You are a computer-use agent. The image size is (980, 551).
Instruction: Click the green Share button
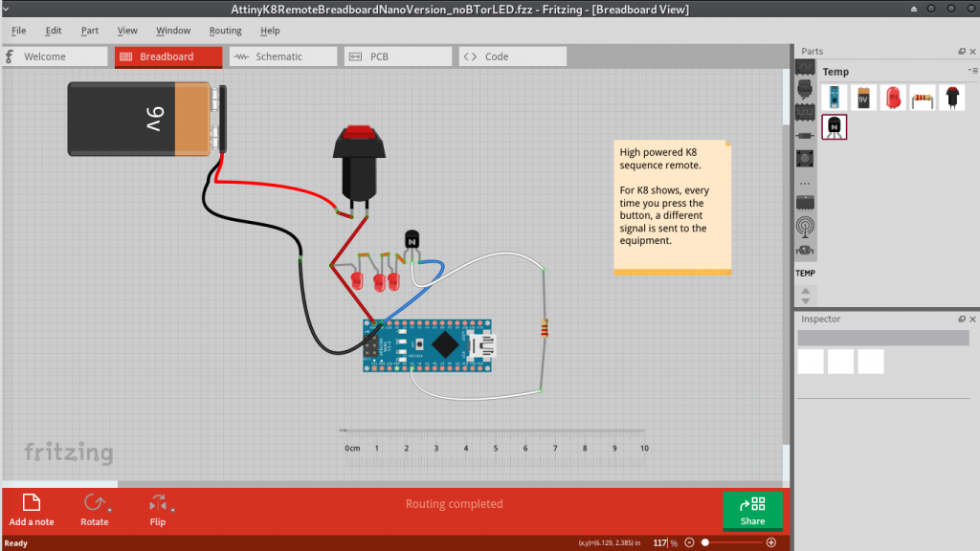coord(752,511)
